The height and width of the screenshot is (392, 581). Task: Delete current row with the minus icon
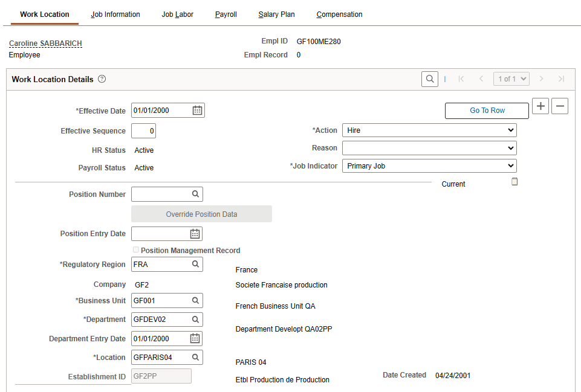(560, 106)
